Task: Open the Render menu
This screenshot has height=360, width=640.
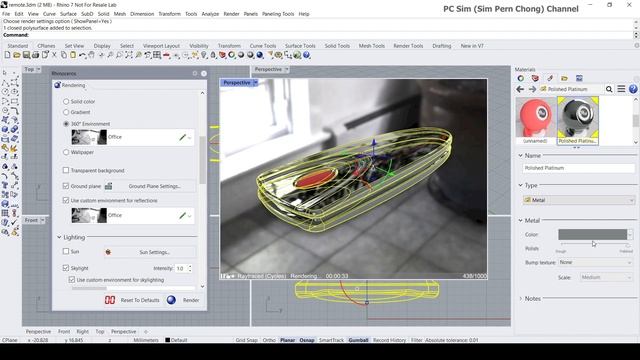Action: coord(231,14)
